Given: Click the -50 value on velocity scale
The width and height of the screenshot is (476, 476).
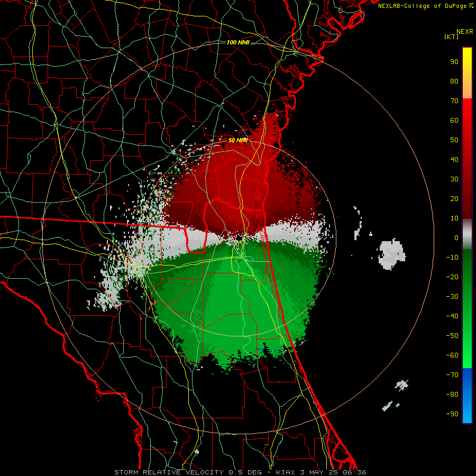Looking at the screenshot, I should pos(452,336).
